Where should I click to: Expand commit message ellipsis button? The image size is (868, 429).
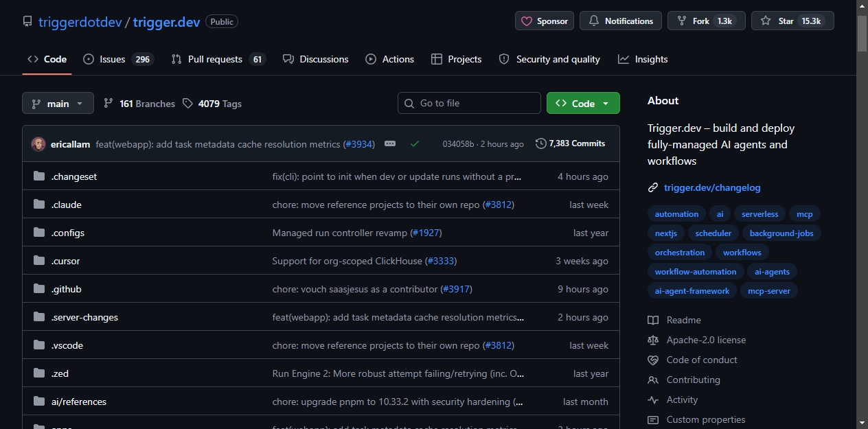[x=390, y=144]
